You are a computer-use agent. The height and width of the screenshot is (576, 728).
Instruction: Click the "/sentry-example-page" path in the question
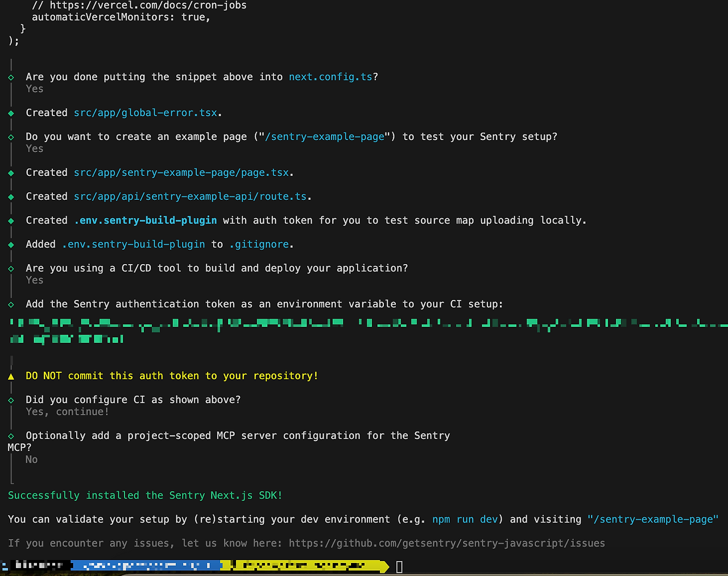(x=325, y=137)
